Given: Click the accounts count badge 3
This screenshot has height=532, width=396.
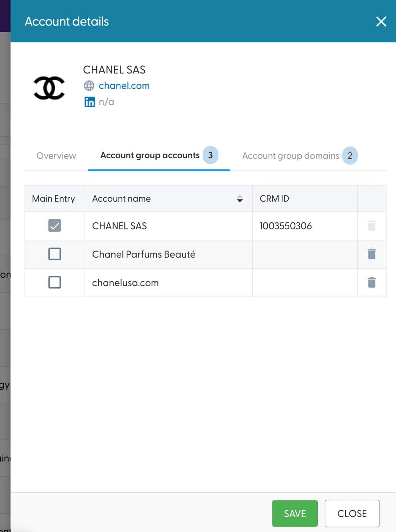Looking at the screenshot, I should pyautogui.click(x=210, y=155).
